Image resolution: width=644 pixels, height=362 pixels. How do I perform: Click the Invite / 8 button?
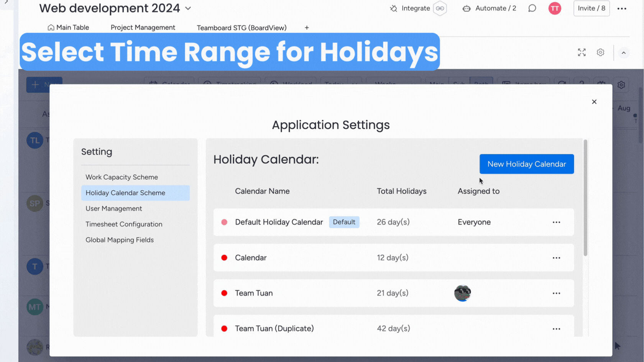pyautogui.click(x=591, y=8)
